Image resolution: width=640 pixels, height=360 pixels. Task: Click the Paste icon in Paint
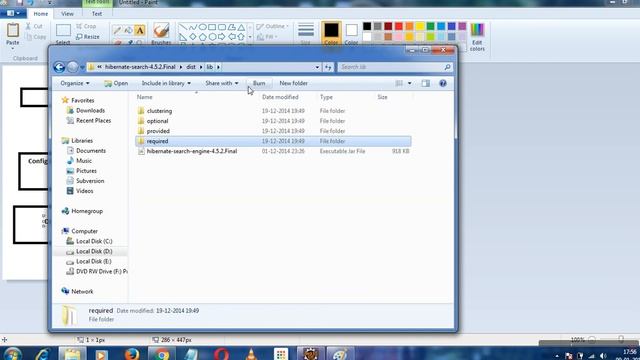(13, 30)
